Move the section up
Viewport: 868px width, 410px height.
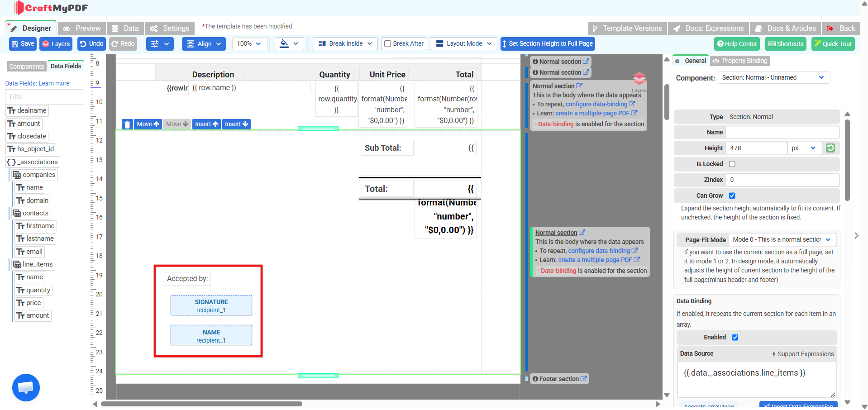(x=148, y=124)
